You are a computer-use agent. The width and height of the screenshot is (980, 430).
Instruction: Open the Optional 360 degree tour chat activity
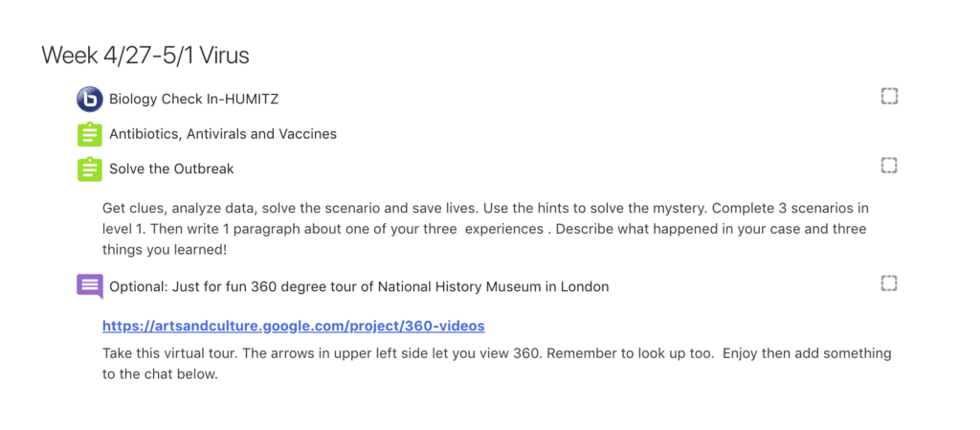pyautogui.click(x=359, y=287)
